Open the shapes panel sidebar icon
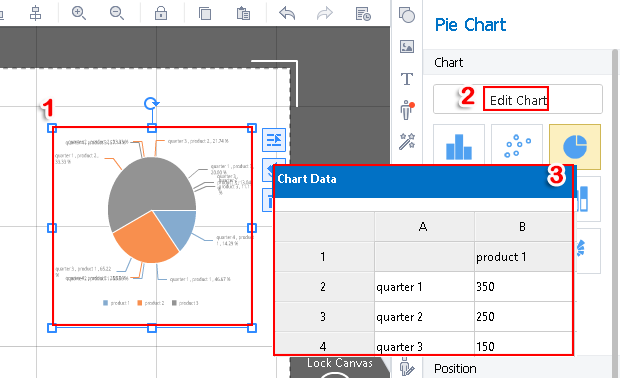The width and height of the screenshot is (620, 378). pyautogui.click(x=407, y=15)
